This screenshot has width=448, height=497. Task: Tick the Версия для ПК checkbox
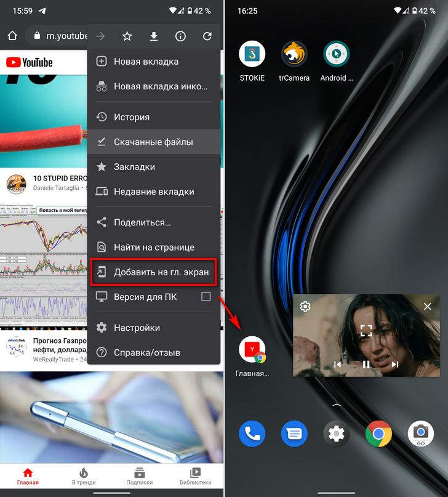point(206,297)
